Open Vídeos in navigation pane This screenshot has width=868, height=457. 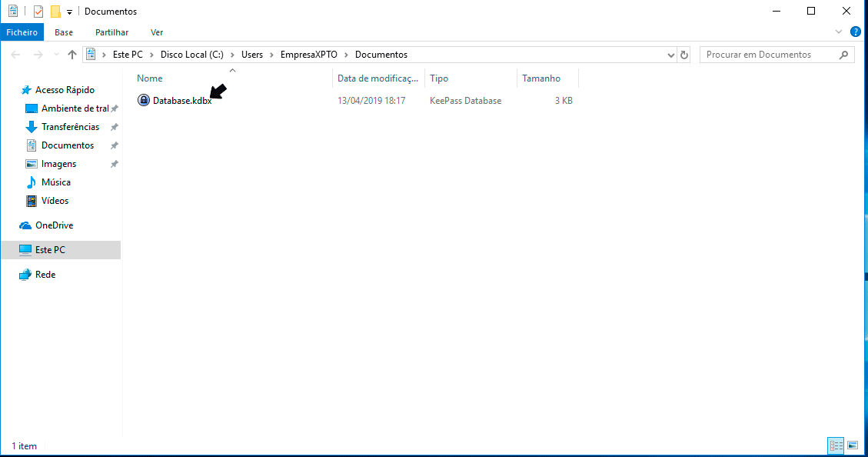point(55,201)
